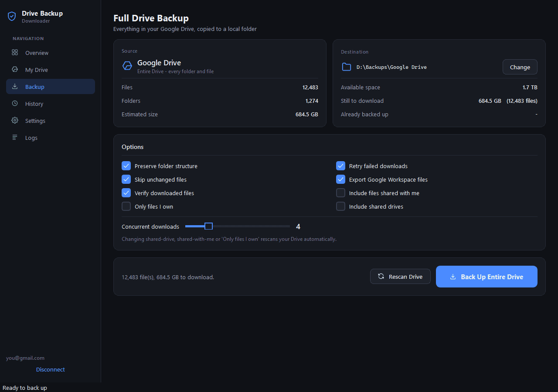The image size is (558, 392).
Task: Click the Settings gear icon in sidebar
Action: click(x=15, y=121)
